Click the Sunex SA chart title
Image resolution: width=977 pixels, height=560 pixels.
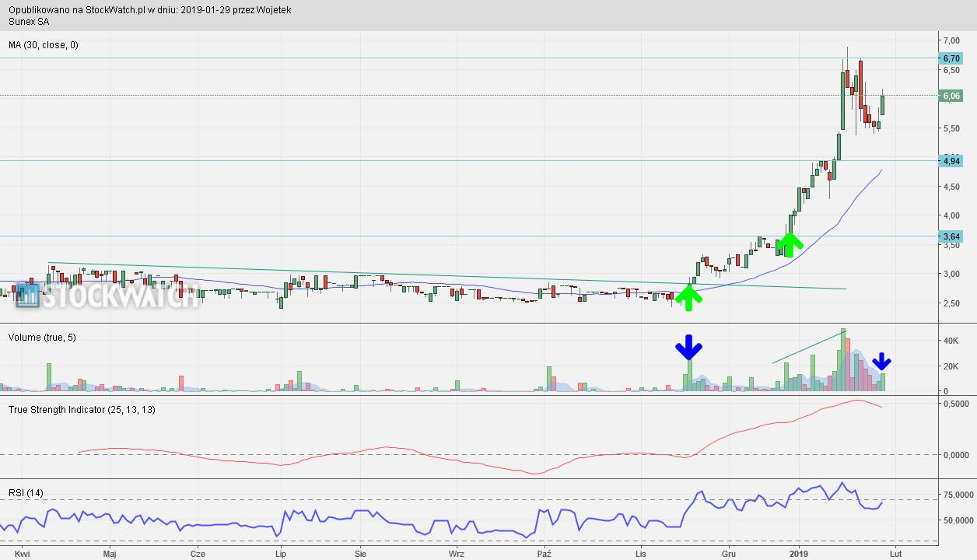29,22
